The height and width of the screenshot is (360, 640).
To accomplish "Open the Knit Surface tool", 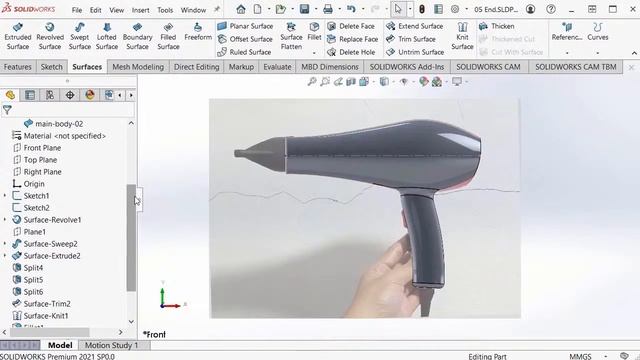I will [462, 36].
